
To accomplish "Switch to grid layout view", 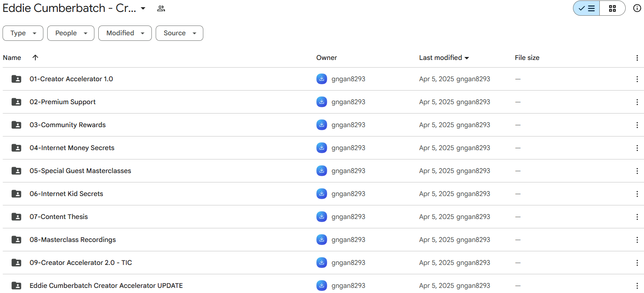I will pyautogui.click(x=613, y=9).
